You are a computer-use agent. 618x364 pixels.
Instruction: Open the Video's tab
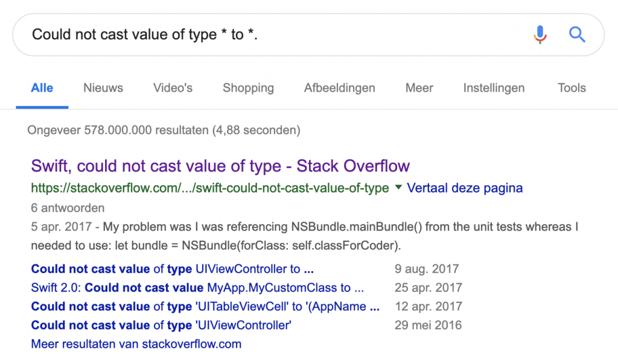pos(173,88)
